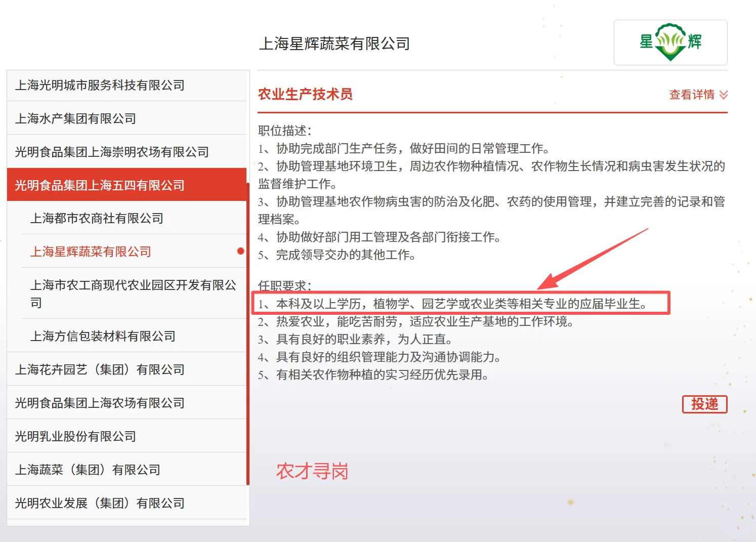Choose 上海星辉蔬菜有限公司 sub-item
756x542 pixels.
coord(134,252)
